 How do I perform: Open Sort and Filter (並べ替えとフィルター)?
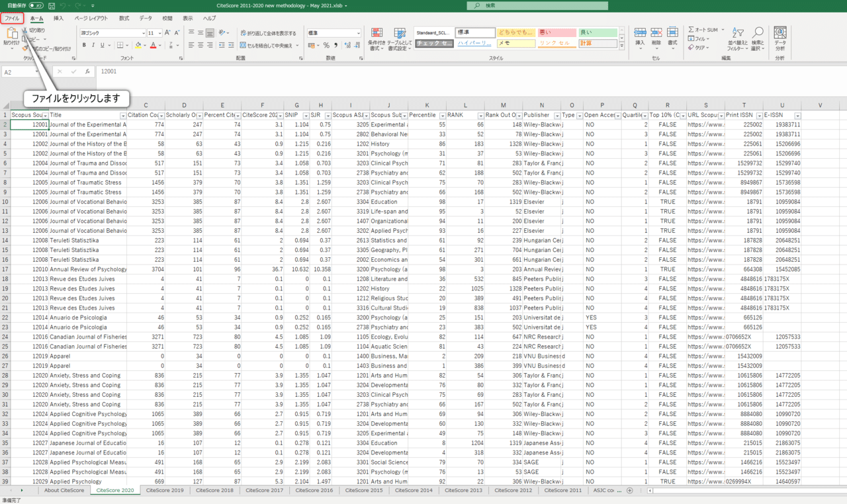pyautogui.click(x=738, y=39)
